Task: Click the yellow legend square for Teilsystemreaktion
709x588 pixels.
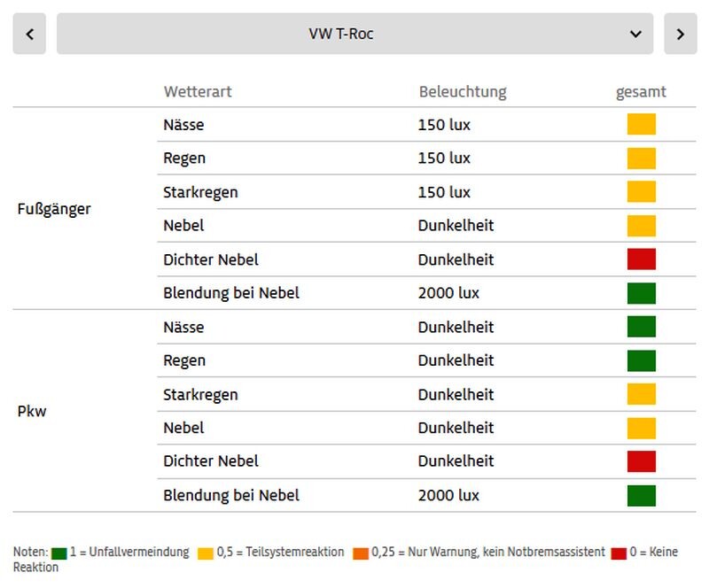Action: [x=206, y=553]
